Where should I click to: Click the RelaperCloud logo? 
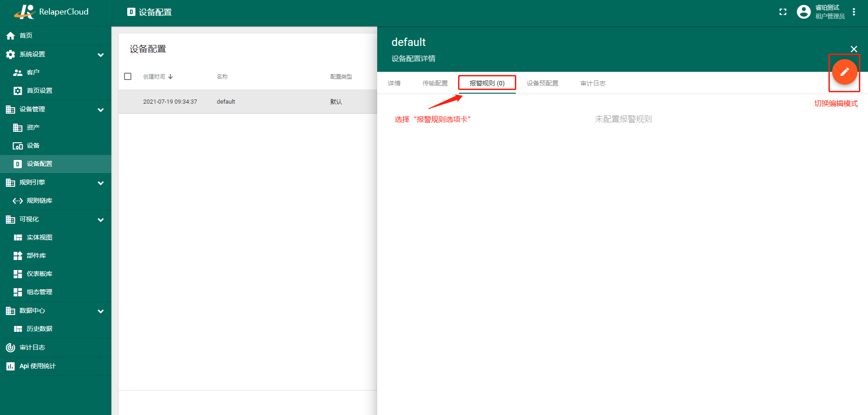(51, 12)
